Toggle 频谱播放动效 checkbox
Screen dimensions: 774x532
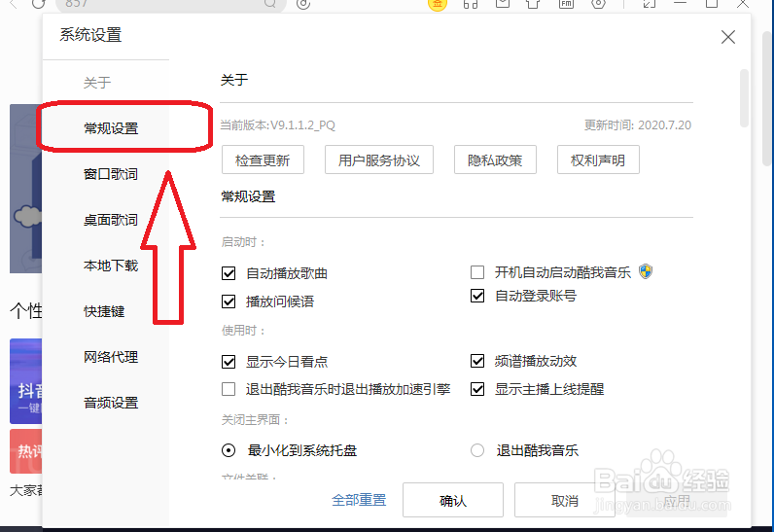477,361
